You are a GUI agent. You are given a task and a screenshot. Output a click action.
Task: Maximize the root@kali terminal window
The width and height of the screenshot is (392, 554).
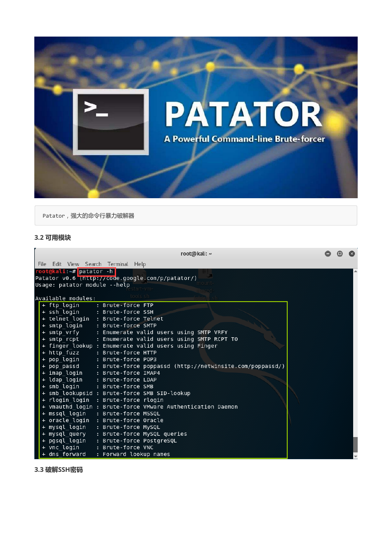340,254
